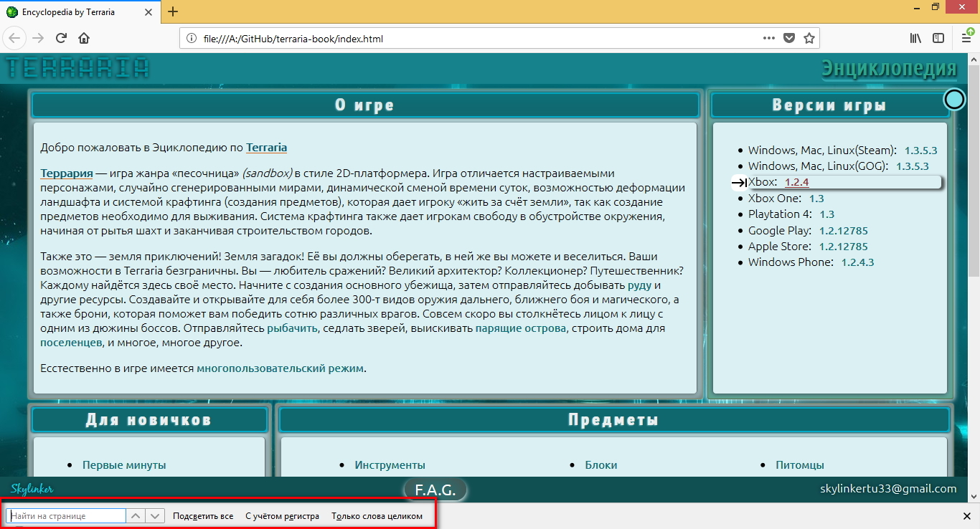
Task: Select the Encyclopedia by Terraria tab
Action: 81,11
